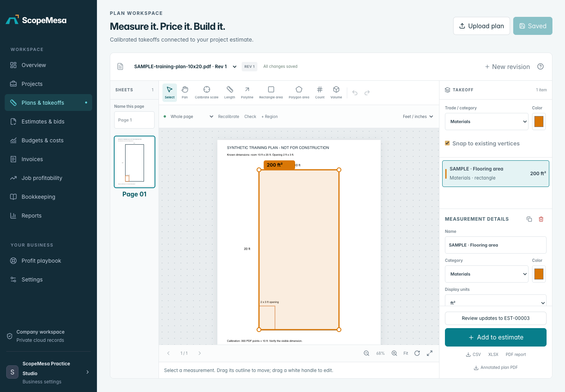The image size is (565, 392).
Task: Click the Name this page field
Action: 134,120
